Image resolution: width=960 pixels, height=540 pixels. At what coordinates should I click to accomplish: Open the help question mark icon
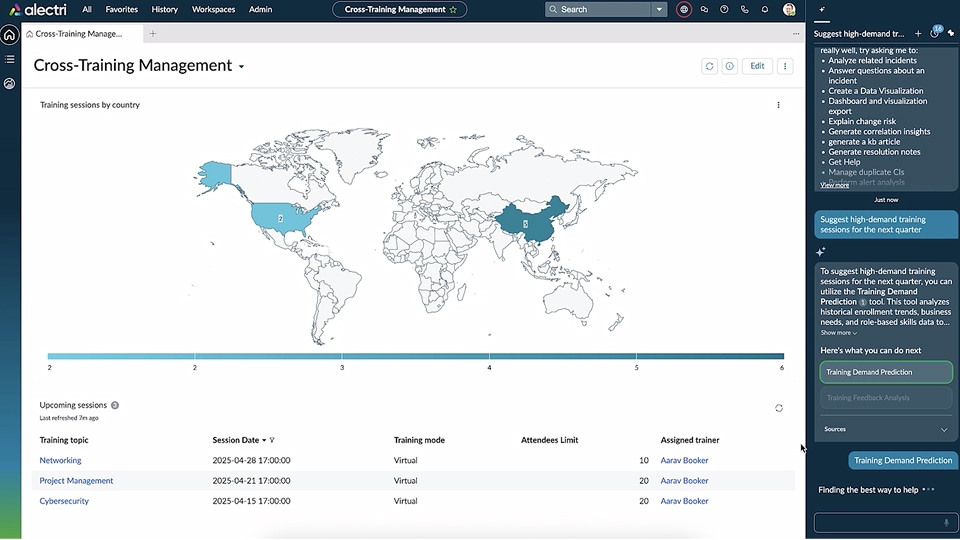pos(724,9)
